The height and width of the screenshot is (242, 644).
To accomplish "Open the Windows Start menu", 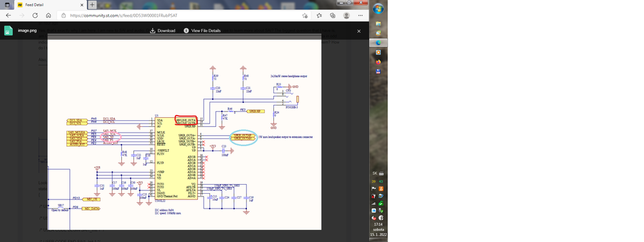I will (x=378, y=8).
